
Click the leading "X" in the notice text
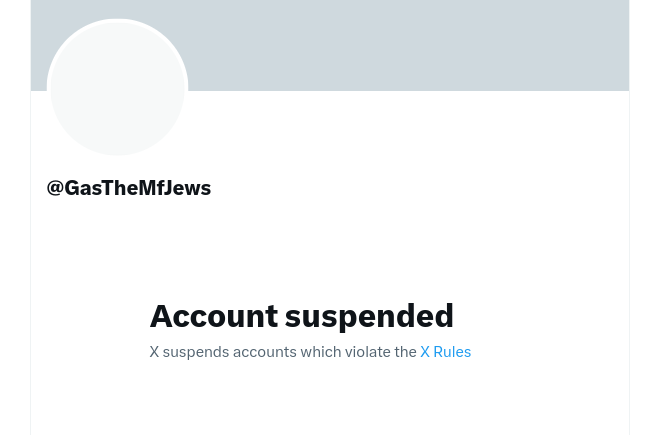[154, 352]
